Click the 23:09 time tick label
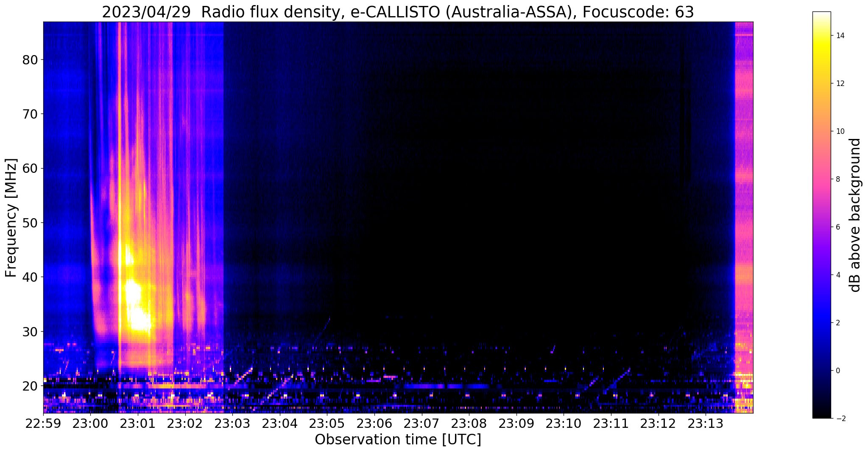 tap(516, 424)
